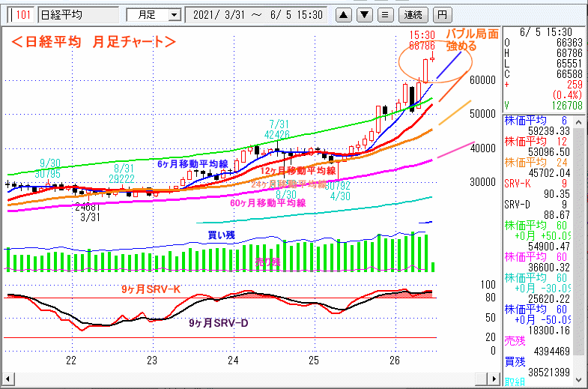The width and height of the screenshot is (588, 389).
Task: Click the 取組 label in side panel
Action: pyautogui.click(x=515, y=382)
